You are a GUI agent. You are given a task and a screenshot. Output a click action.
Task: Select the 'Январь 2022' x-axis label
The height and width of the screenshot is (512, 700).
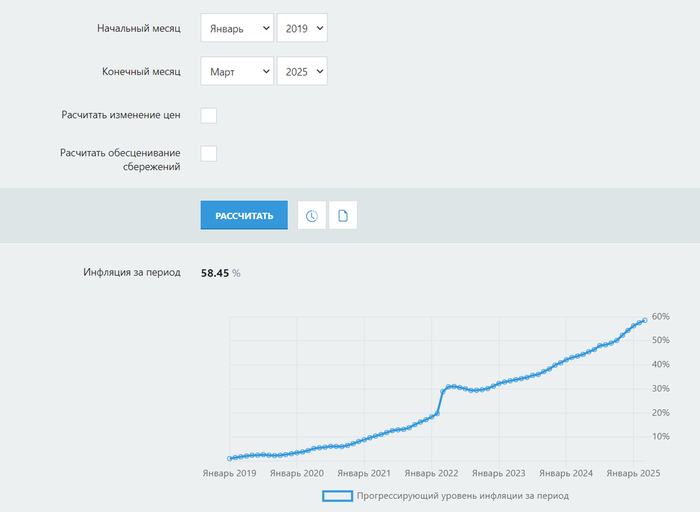tap(433, 473)
